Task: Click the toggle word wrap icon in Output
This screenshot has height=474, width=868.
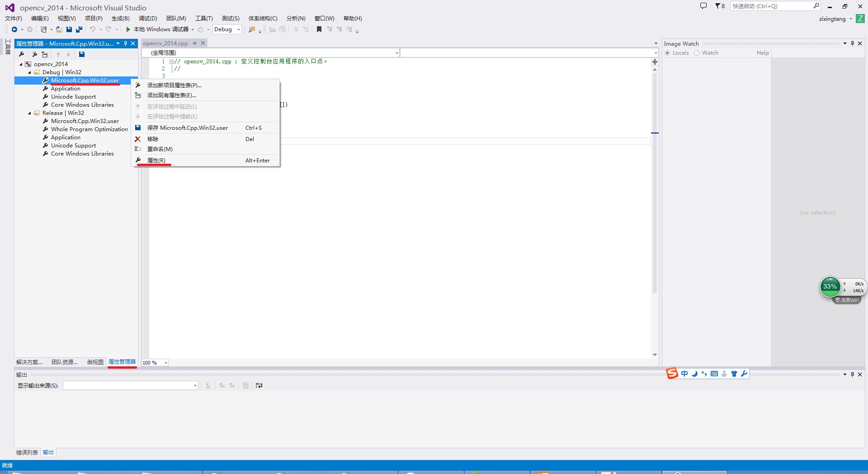Action: coord(259,385)
